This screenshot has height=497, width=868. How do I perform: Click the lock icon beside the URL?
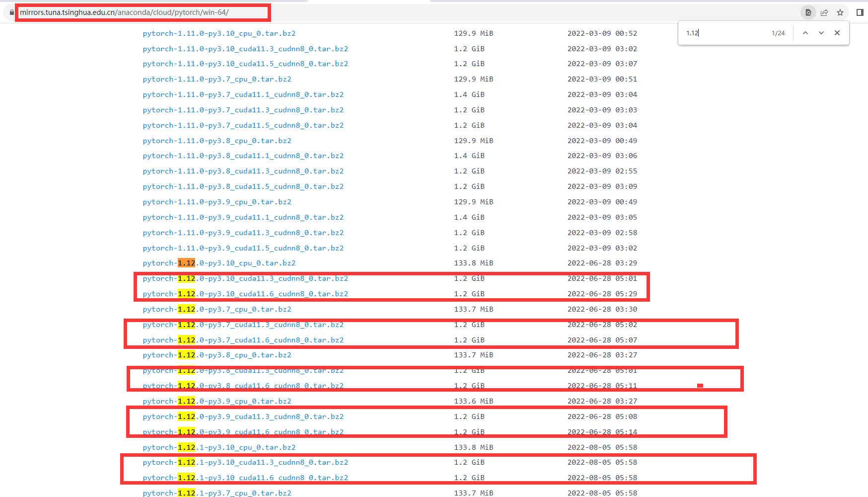(11, 12)
